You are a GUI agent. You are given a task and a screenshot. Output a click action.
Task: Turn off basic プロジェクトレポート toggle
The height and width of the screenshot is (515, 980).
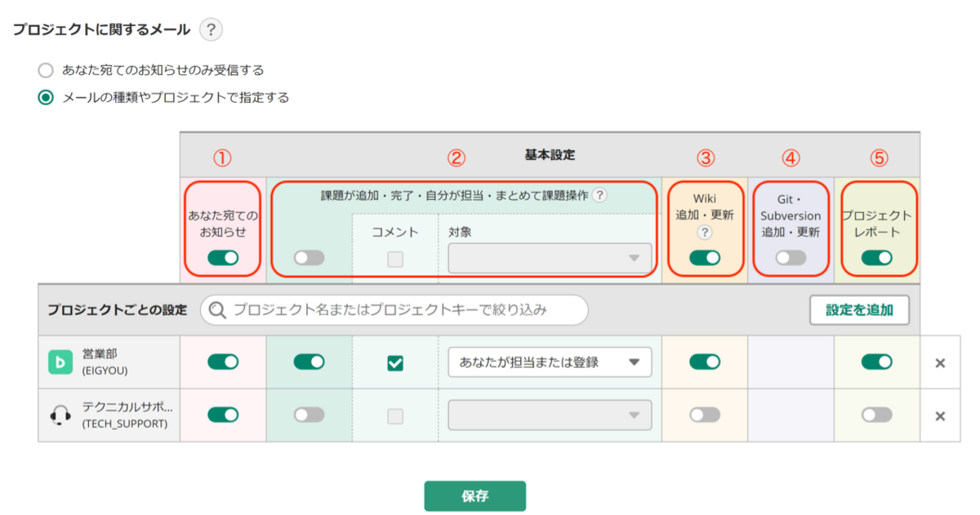point(876,258)
